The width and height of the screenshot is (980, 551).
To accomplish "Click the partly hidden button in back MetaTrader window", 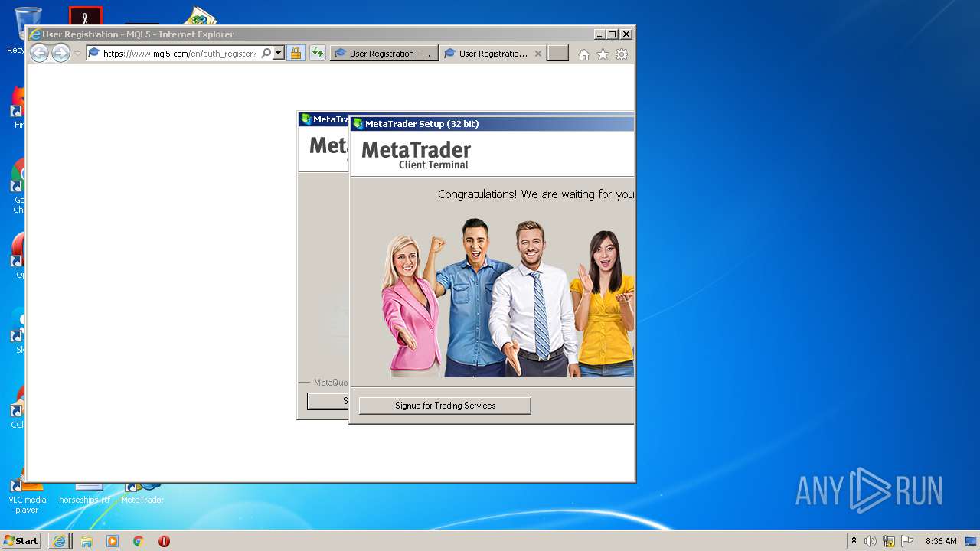I will tap(328, 401).
